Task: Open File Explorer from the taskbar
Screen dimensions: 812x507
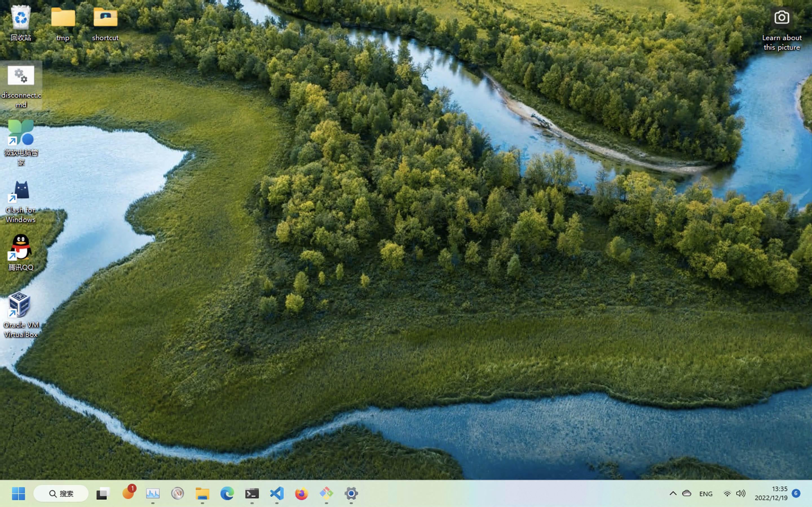Action: [202, 493]
